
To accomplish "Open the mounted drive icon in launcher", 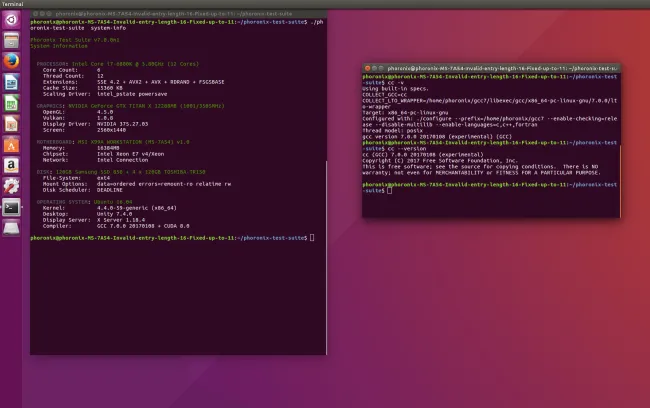I will click(11, 229).
